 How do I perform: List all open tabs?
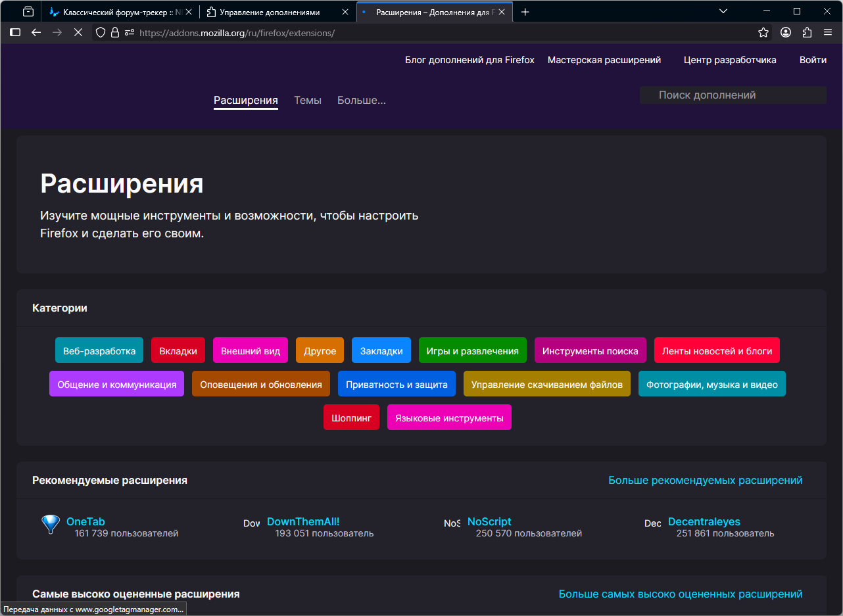pyautogui.click(x=723, y=12)
